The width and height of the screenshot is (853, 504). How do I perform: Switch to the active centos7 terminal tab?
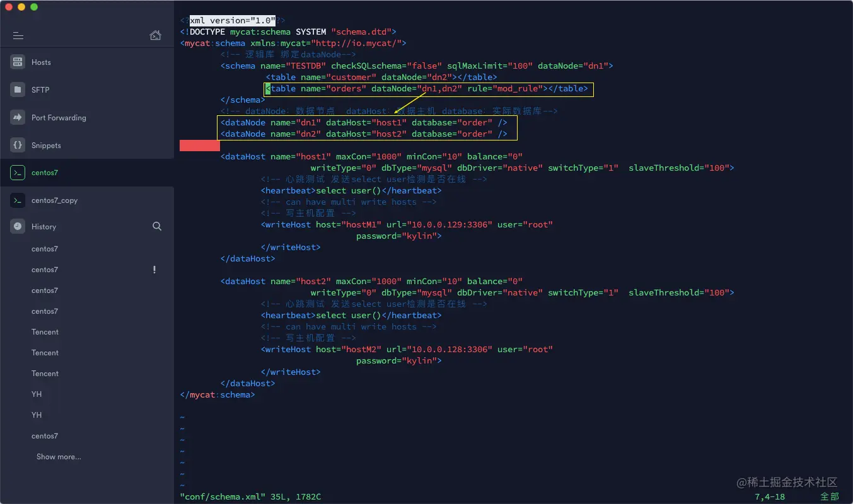tap(87, 173)
